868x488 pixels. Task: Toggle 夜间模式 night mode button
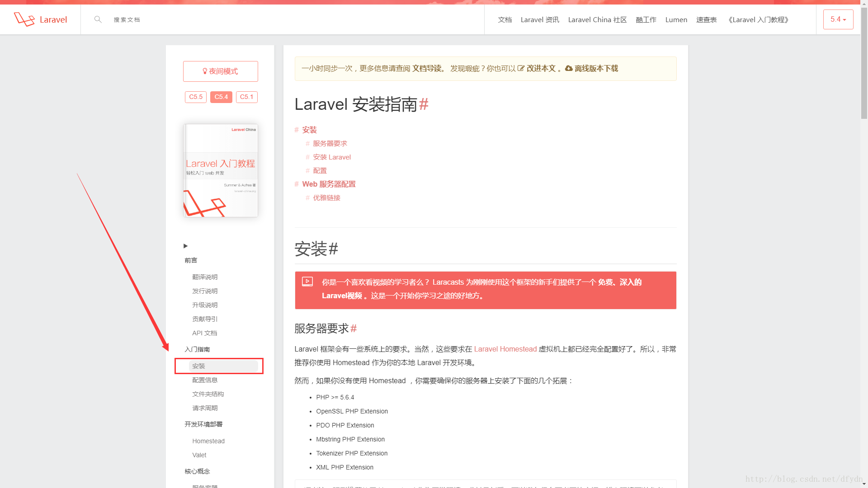pos(221,71)
